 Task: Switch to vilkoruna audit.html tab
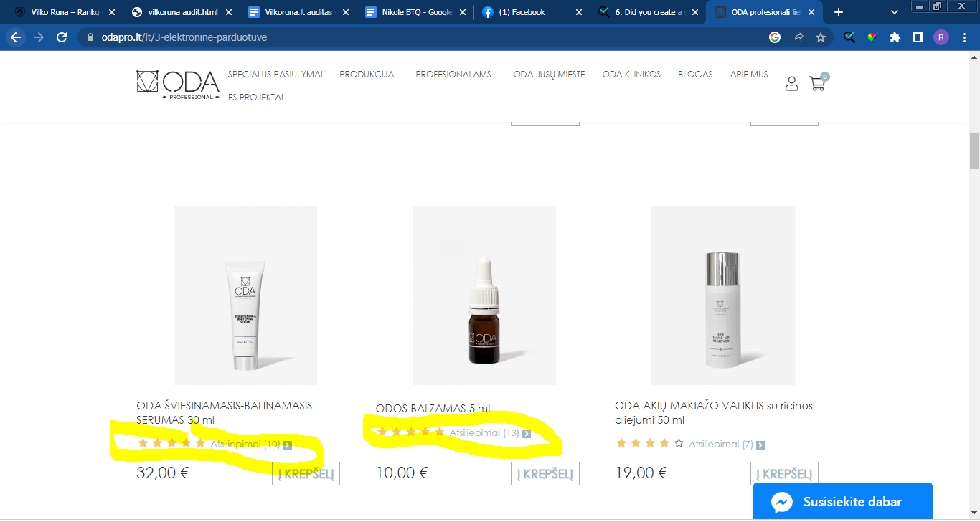click(x=181, y=12)
